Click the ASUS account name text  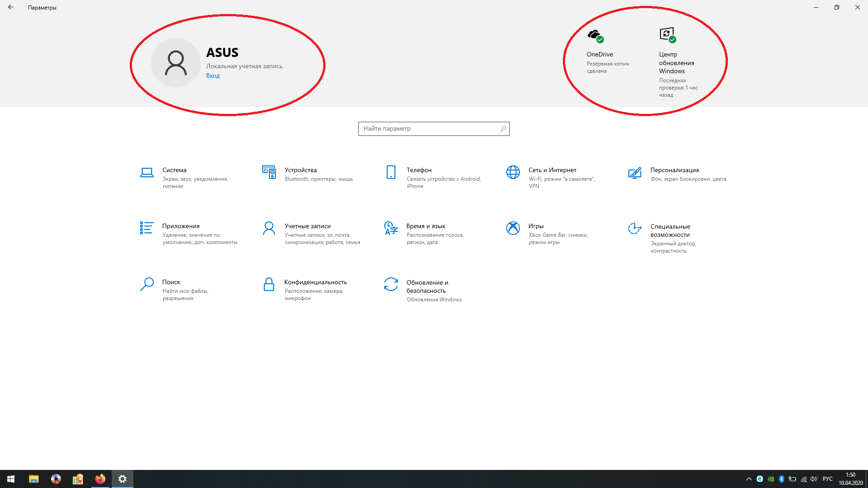[x=222, y=52]
